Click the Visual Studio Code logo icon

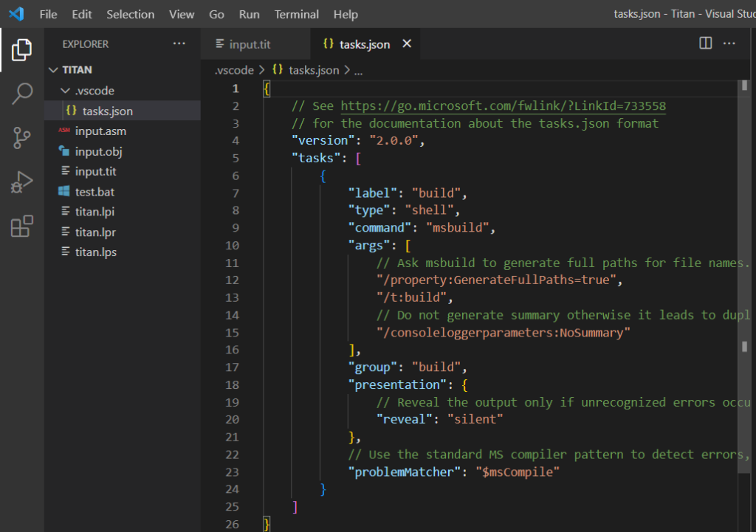pyautogui.click(x=16, y=14)
